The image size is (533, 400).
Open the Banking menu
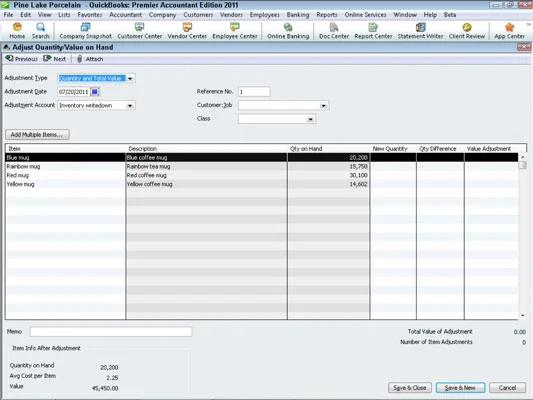[x=298, y=15]
